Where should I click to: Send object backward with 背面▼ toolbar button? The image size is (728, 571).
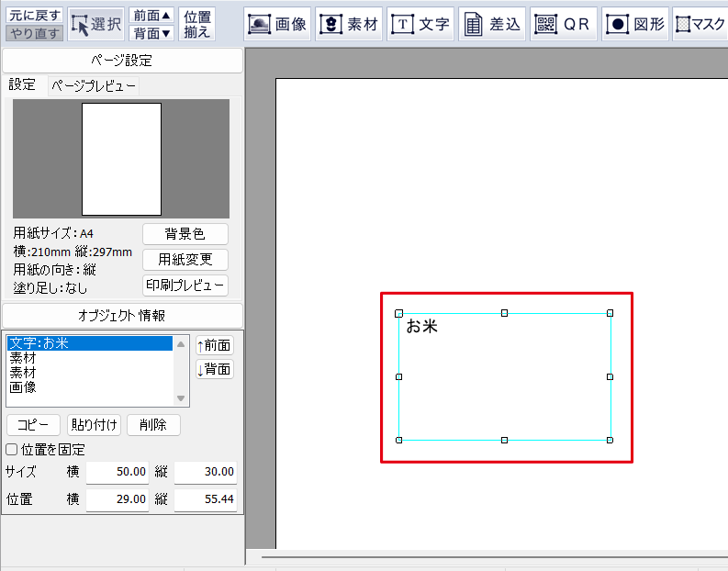(151, 34)
